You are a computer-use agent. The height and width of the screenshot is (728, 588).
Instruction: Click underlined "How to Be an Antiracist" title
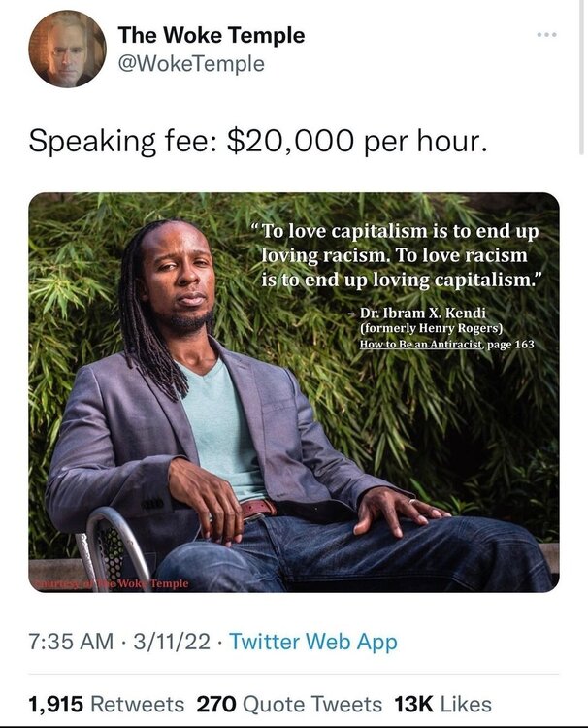pos(416,344)
